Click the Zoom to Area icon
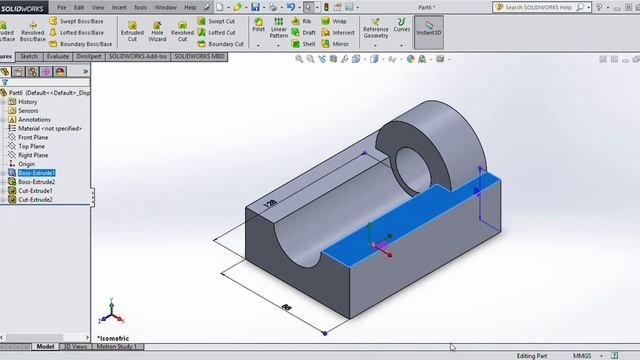The width and height of the screenshot is (640, 360). pyautogui.click(x=311, y=59)
